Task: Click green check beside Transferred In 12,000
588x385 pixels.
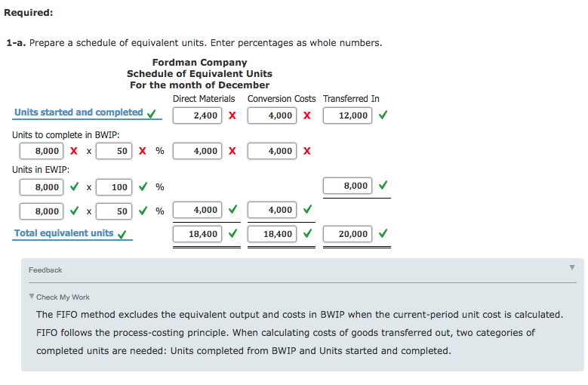Action: [383, 115]
